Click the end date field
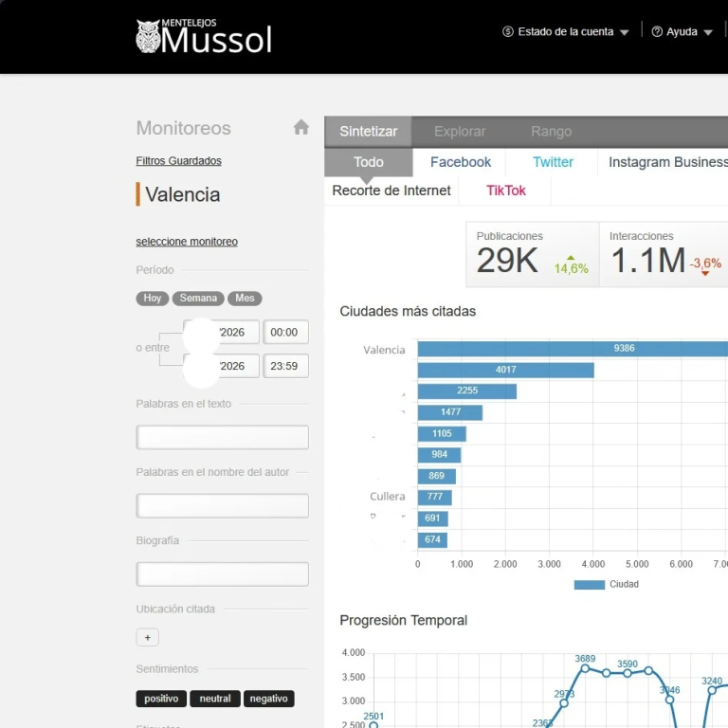 221,366
